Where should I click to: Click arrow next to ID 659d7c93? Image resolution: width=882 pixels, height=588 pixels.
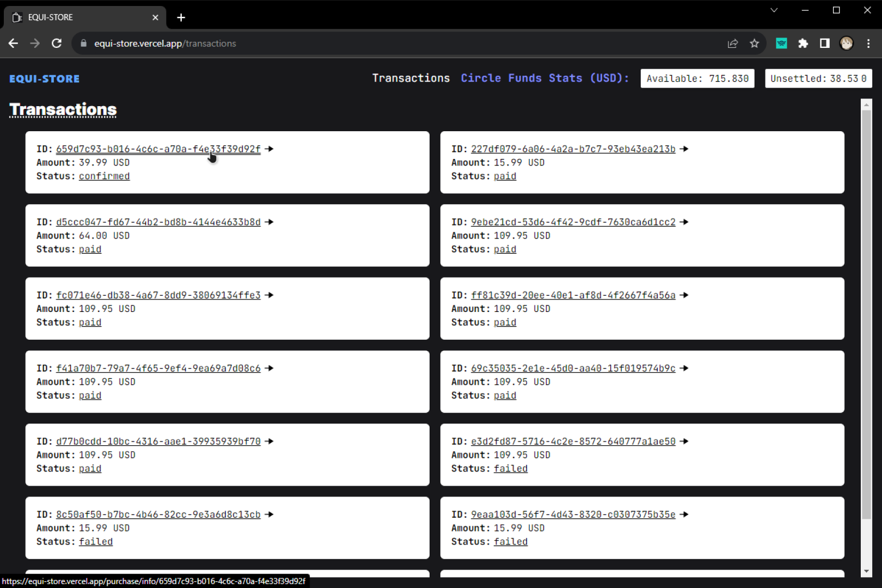click(269, 149)
